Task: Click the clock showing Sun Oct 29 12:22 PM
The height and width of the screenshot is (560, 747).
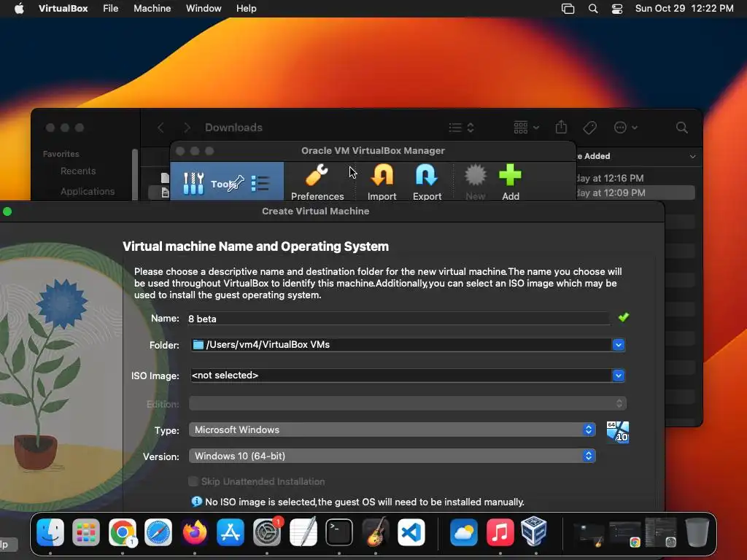Action: click(684, 9)
